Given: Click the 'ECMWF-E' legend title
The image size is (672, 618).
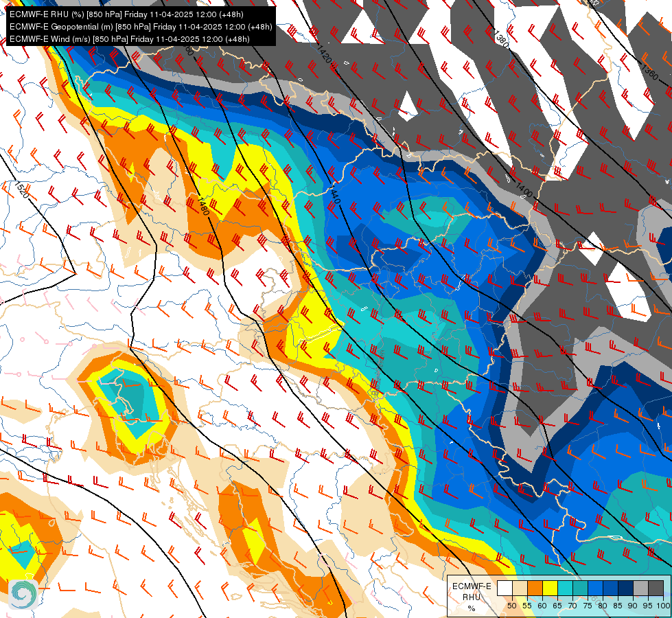Looking at the screenshot, I should click(472, 586).
